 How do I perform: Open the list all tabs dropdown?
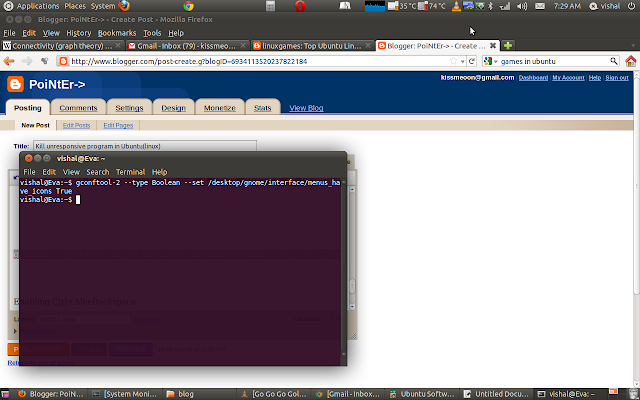[633, 46]
